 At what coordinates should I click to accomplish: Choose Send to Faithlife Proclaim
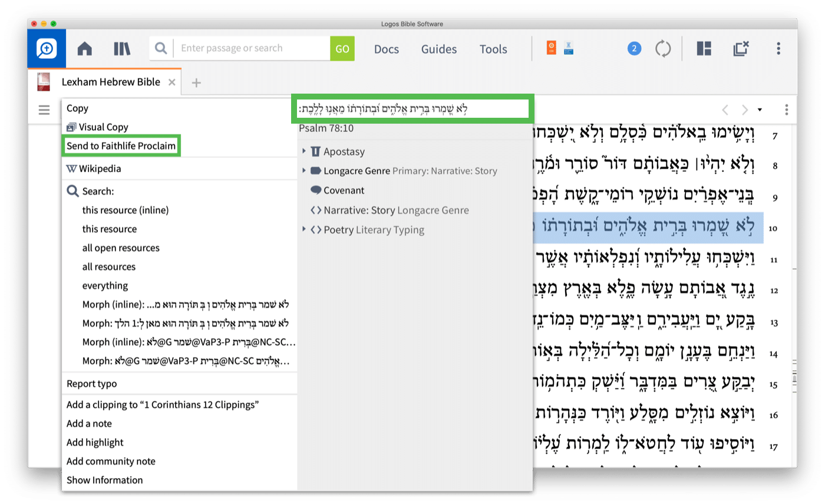[x=121, y=146]
